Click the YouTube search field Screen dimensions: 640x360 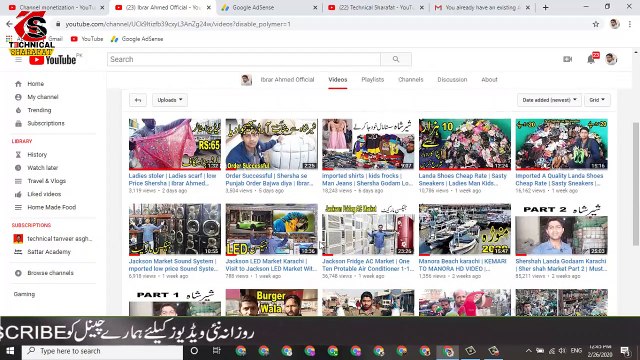244,59
